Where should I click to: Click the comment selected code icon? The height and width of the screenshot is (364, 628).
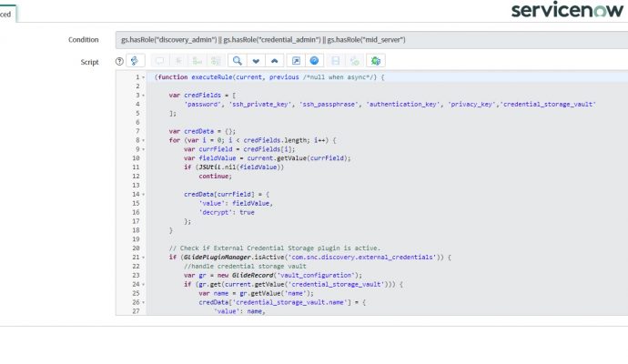click(160, 61)
